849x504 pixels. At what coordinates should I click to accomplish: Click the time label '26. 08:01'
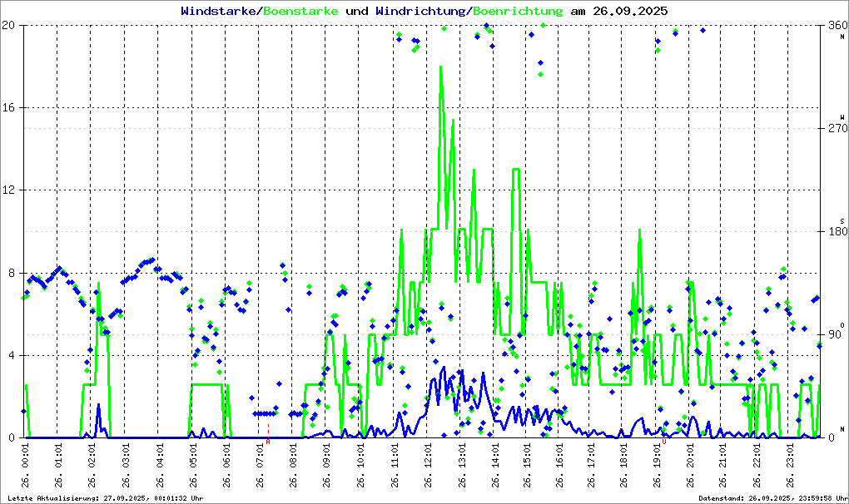pos(293,465)
